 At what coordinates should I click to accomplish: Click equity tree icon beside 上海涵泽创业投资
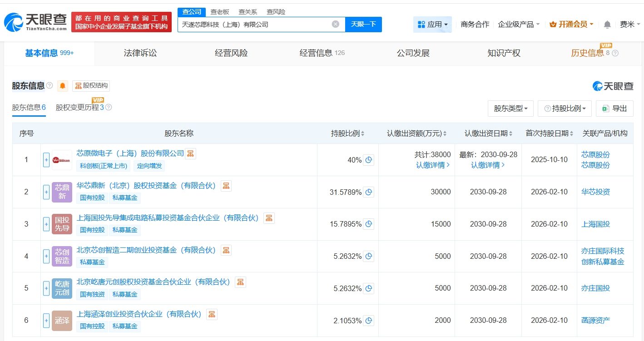coord(212,314)
